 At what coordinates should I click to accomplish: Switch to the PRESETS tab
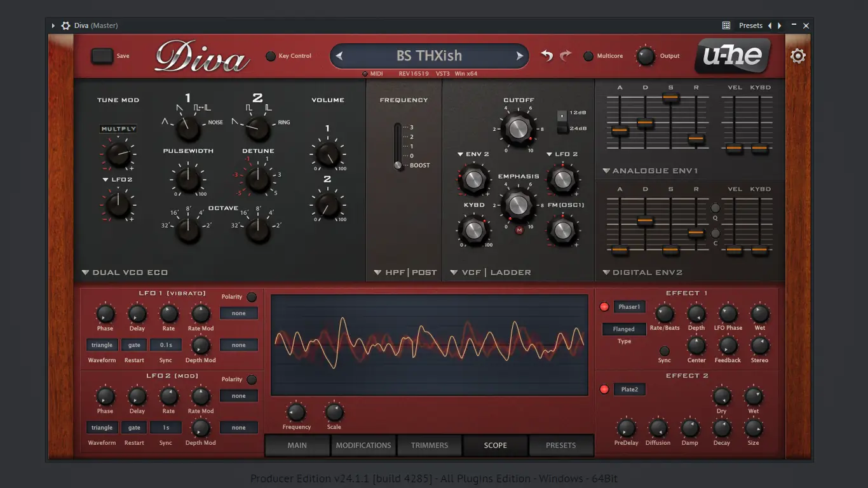pyautogui.click(x=561, y=445)
